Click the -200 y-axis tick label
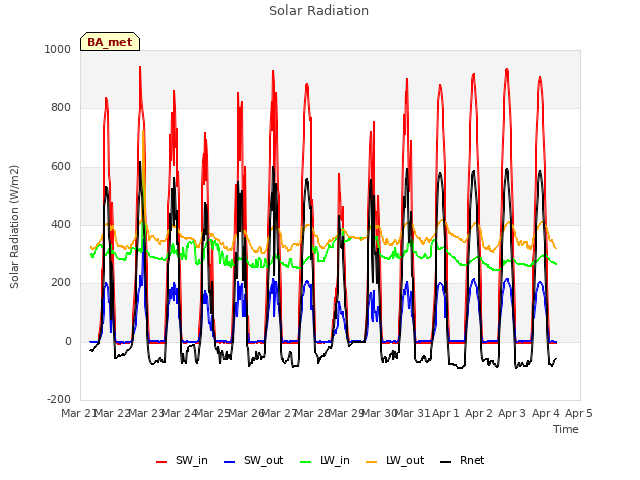The width and height of the screenshot is (640, 480). click(x=59, y=399)
